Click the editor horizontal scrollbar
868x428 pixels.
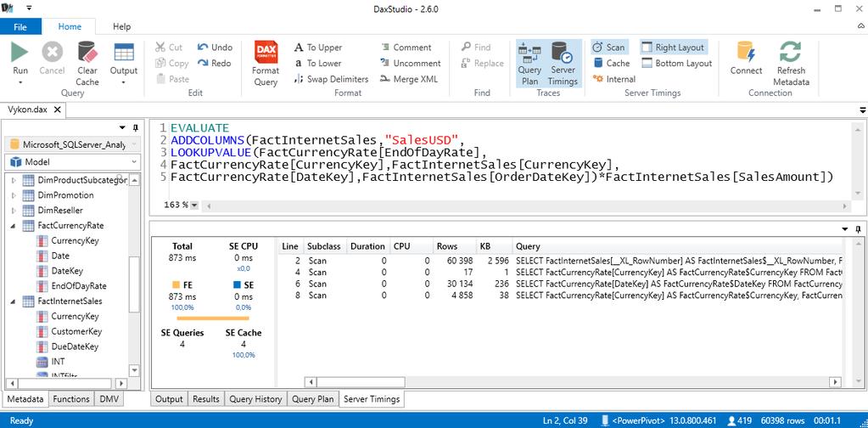pyautogui.click(x=526, y=206)
